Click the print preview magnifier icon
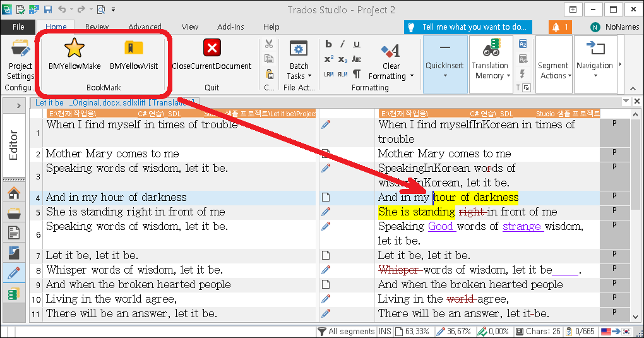 (x=101, y=9)
